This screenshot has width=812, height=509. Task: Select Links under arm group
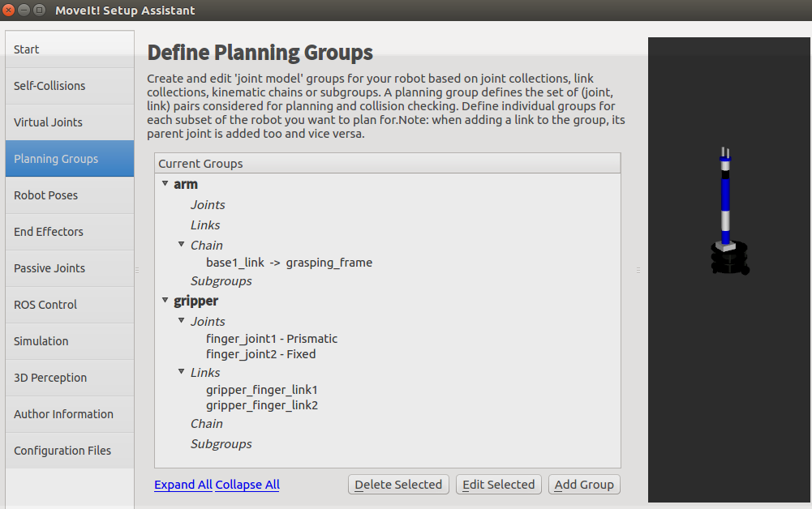point(205,225)
